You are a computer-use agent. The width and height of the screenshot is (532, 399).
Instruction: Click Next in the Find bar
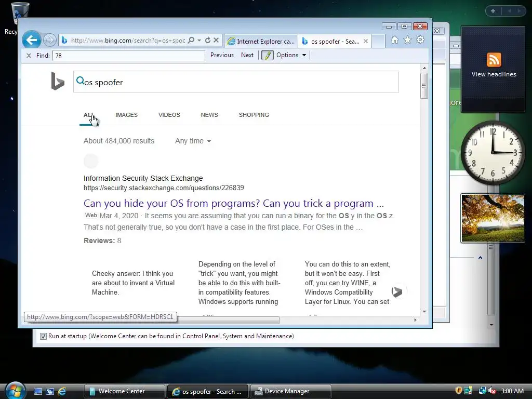(247, 55)
